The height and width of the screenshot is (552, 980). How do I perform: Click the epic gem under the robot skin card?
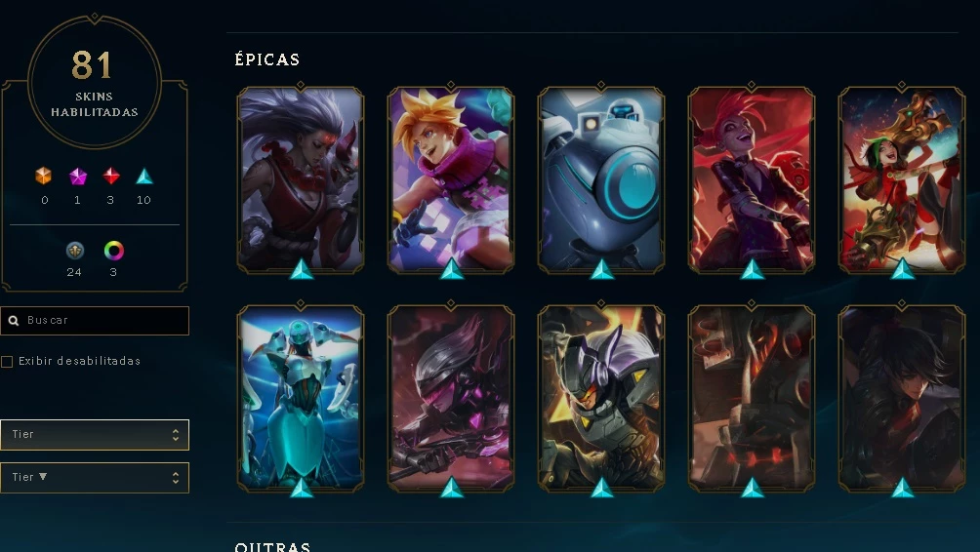click(x=602, y=270)
